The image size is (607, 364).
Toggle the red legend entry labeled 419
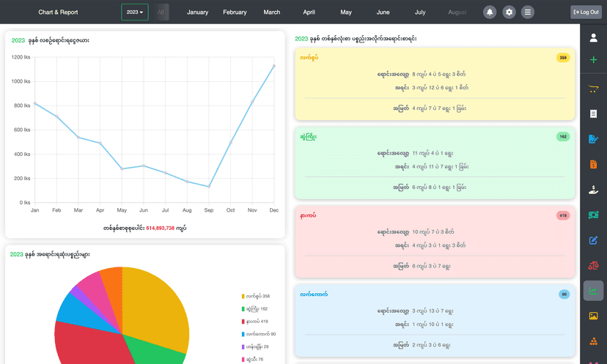(254, 322)
